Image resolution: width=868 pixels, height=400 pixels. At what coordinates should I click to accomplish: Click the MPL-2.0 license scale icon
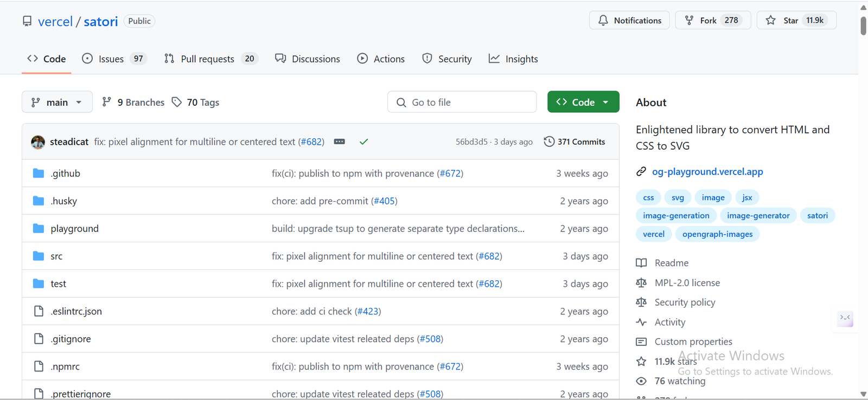pos(641,283)
